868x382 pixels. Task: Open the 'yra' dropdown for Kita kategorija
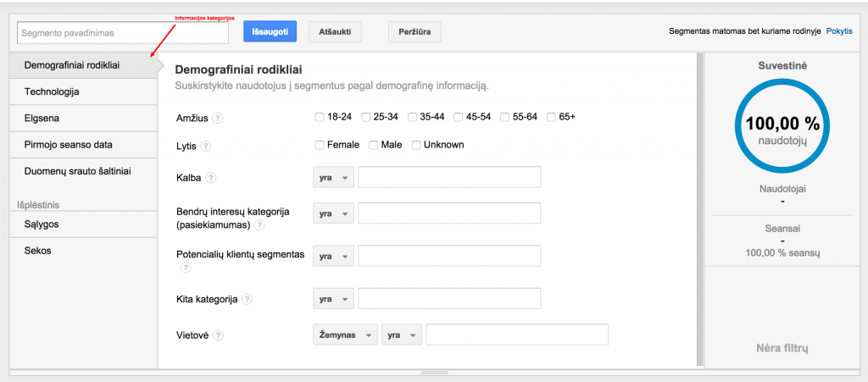tap(333, 299)
